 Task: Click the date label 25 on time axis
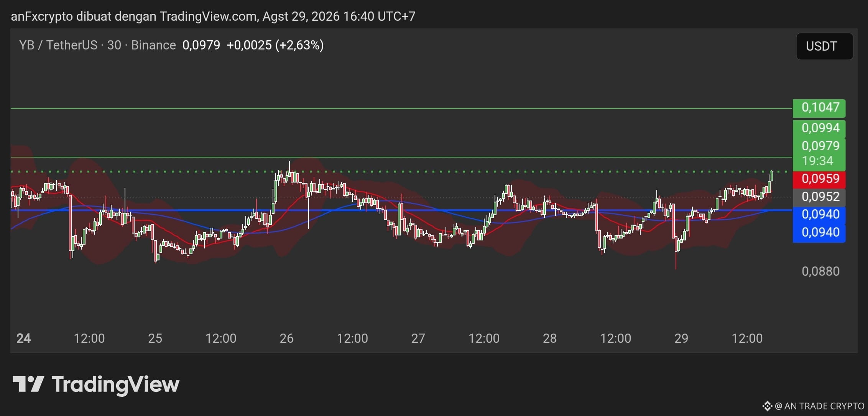[x=155, y=339]
